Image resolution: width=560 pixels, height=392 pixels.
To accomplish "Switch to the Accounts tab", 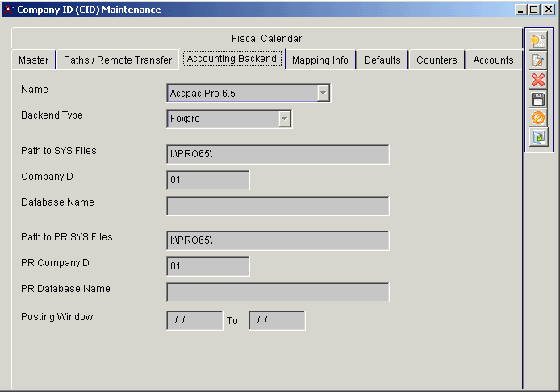I will 493,60.
